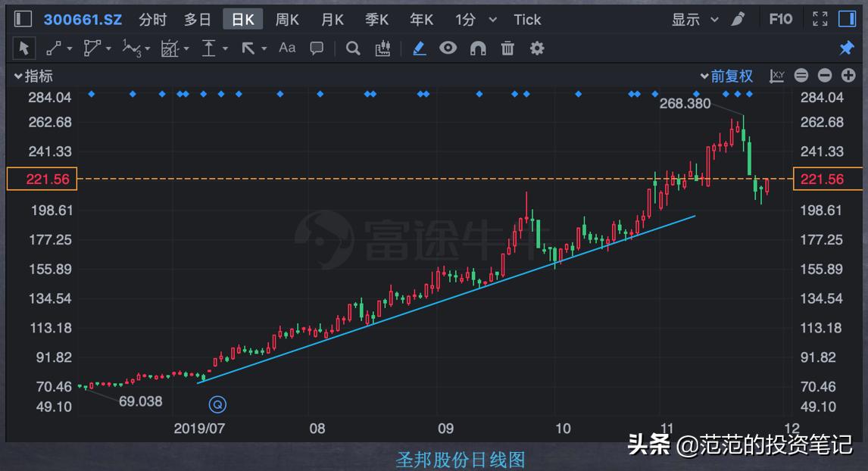Click the zoom in plus control
The height and width of the screenshot is (471, 868).
[x=848, y=76]
